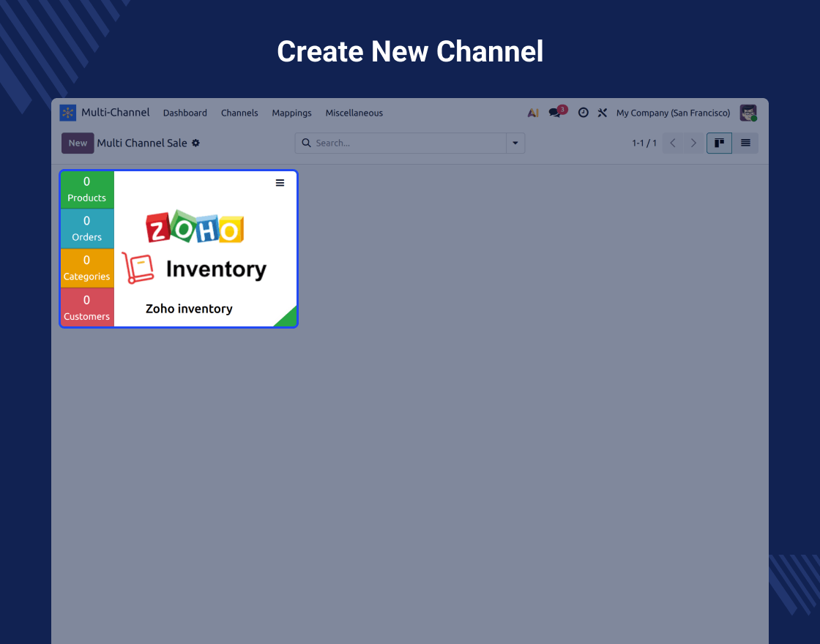The image size is (820, 644).
Task: Click the magnifier icon in search bar
Action: point(307,143)
